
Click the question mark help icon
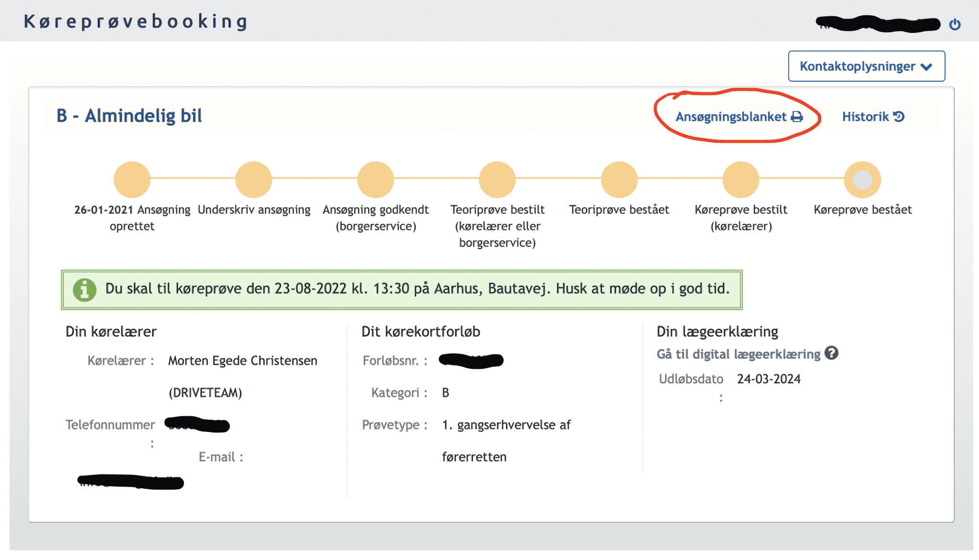pos(832,353)
